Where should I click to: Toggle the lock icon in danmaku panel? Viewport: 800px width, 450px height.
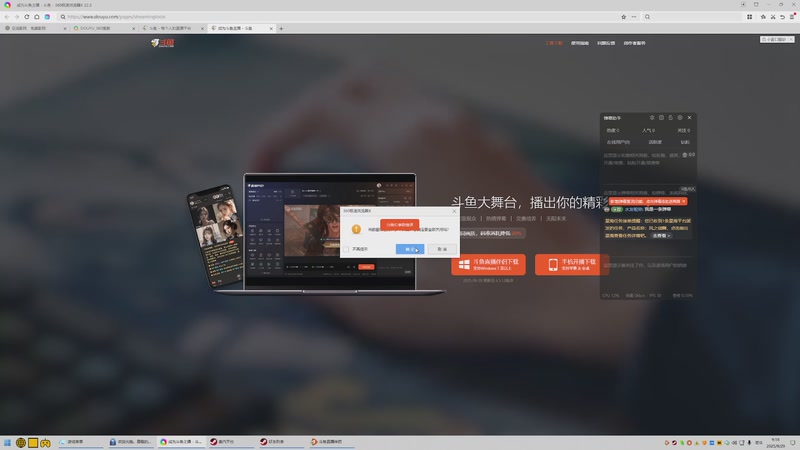click(x=670, y=118)
